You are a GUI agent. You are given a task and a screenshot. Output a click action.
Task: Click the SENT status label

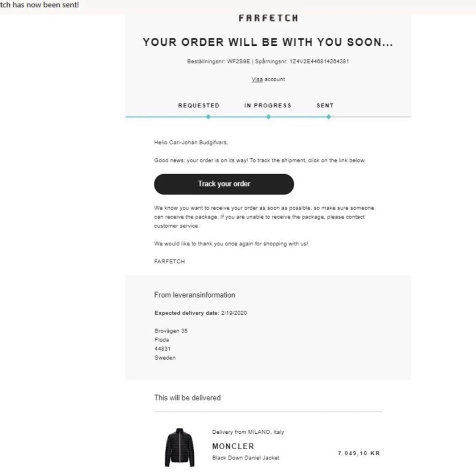325,105
